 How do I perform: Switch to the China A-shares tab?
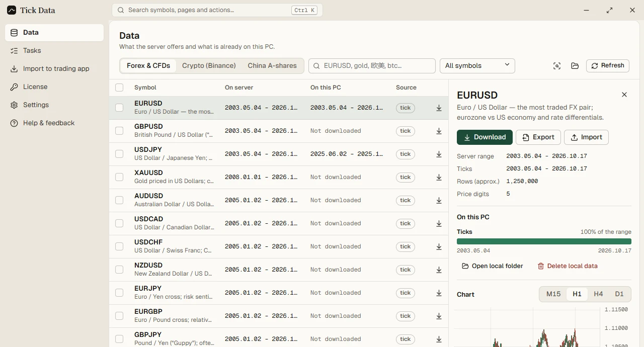click(x=272, y=66)
